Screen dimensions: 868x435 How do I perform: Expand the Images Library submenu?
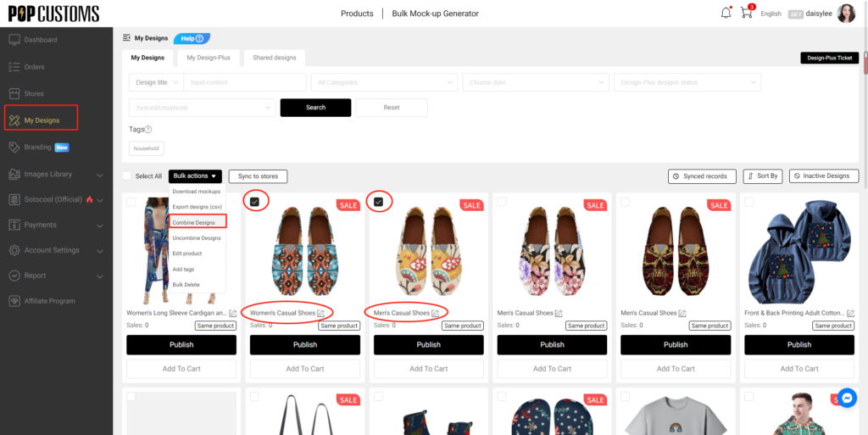(100, 175)
